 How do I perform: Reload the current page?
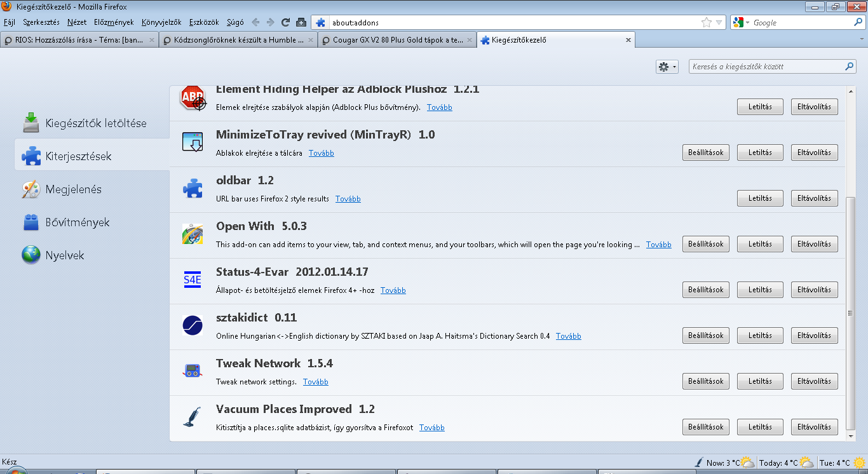coord(286,22)
